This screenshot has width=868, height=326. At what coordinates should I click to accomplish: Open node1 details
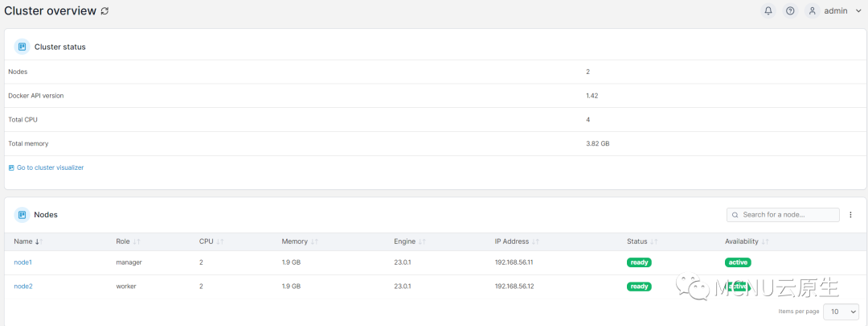click(x=23, y=262)
